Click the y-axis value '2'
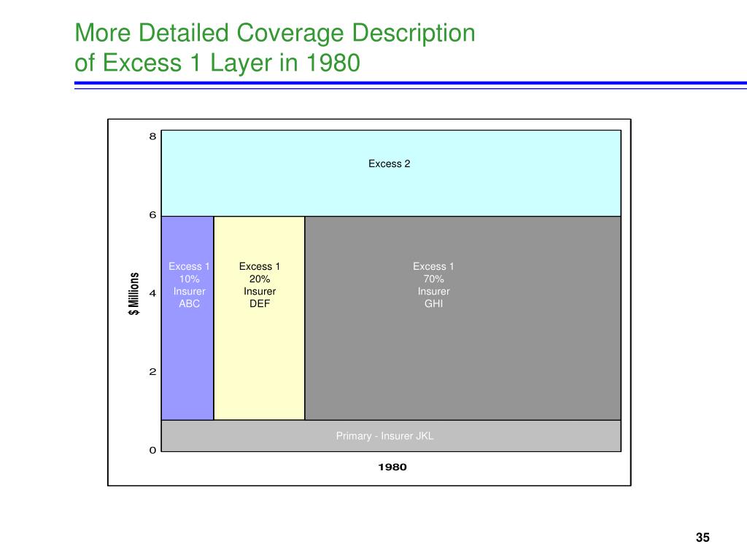The height and width of the screenshot is (560, 747). [152, 372]
